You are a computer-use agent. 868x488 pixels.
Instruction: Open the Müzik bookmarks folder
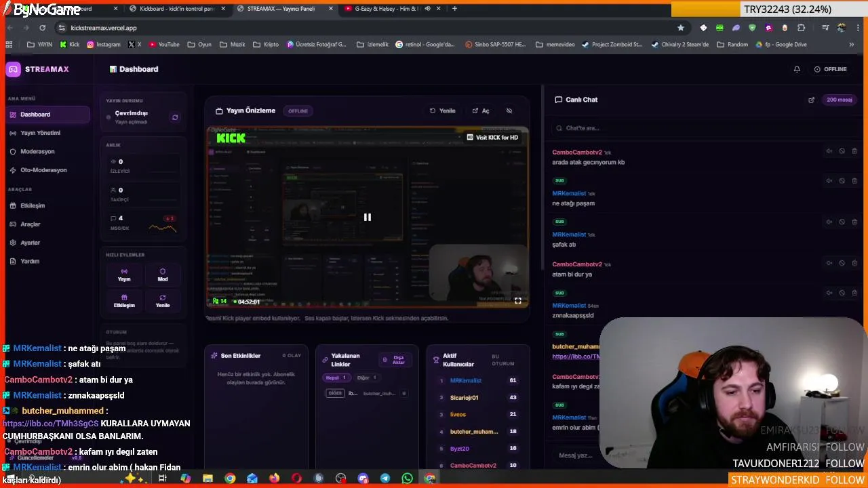click(x=232, y=45)
